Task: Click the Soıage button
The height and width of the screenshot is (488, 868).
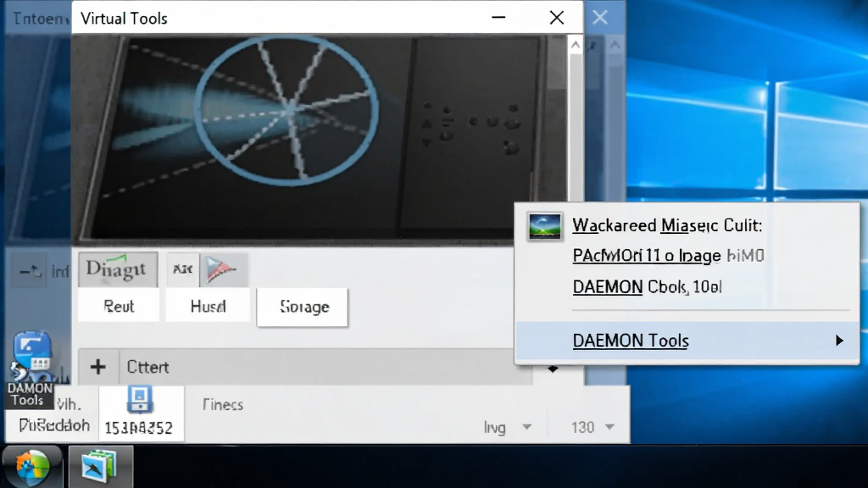Action: (303, 307)
